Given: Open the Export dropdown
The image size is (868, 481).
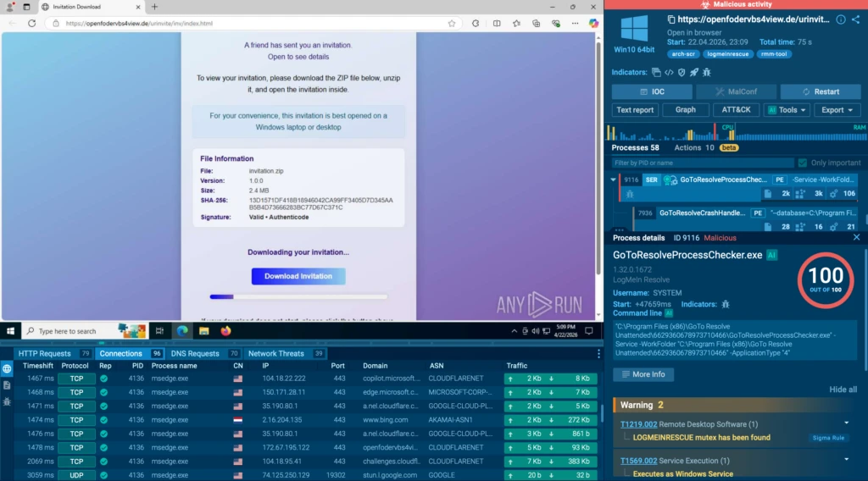Looking at the screenshot, I should [837, 110].
